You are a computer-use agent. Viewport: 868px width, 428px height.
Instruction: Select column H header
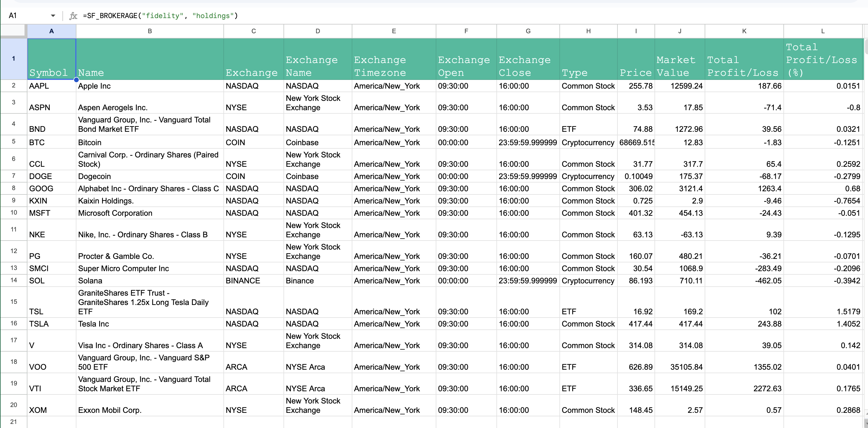588,31
